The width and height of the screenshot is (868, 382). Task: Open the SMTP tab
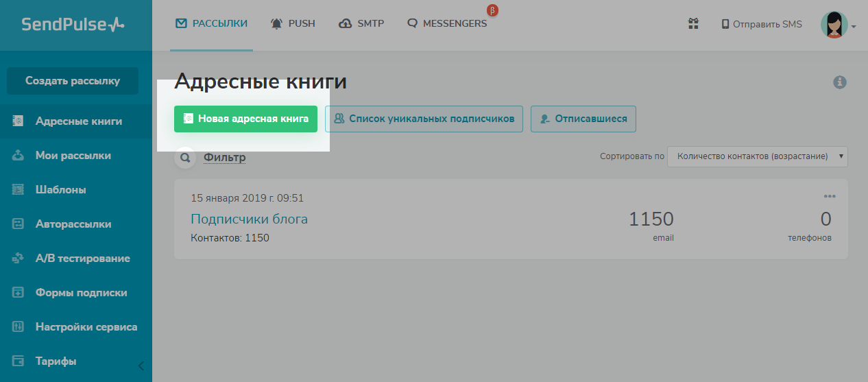[x=361, y=23]
